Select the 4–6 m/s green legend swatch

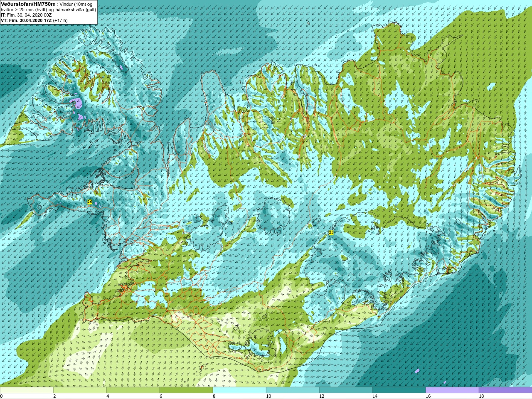click(133, 390)
